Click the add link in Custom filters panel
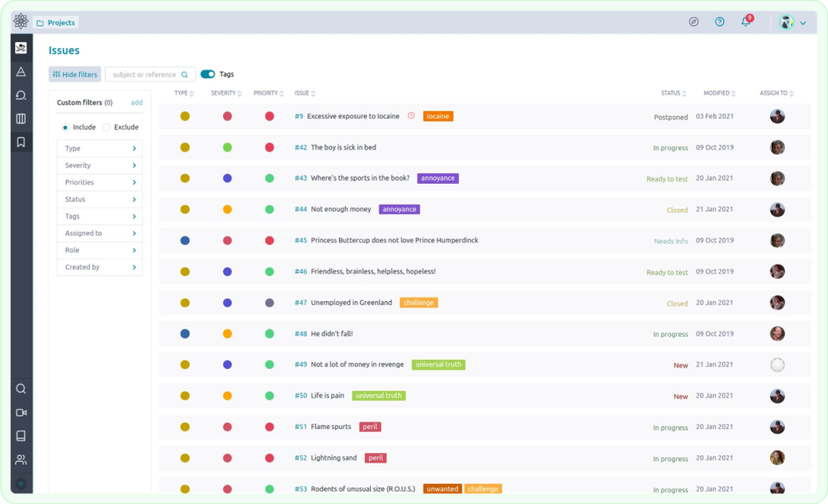828x504 pixels. click(136, 102)
